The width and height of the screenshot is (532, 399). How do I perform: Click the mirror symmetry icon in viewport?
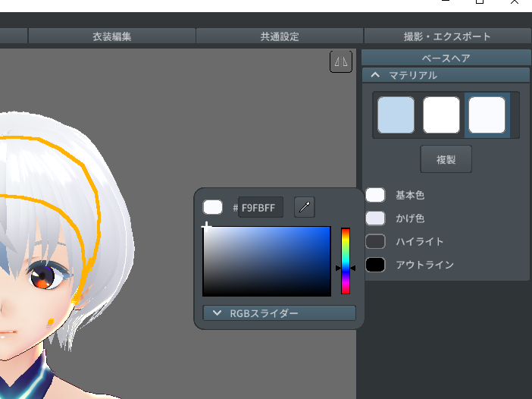tap(341, 62)
